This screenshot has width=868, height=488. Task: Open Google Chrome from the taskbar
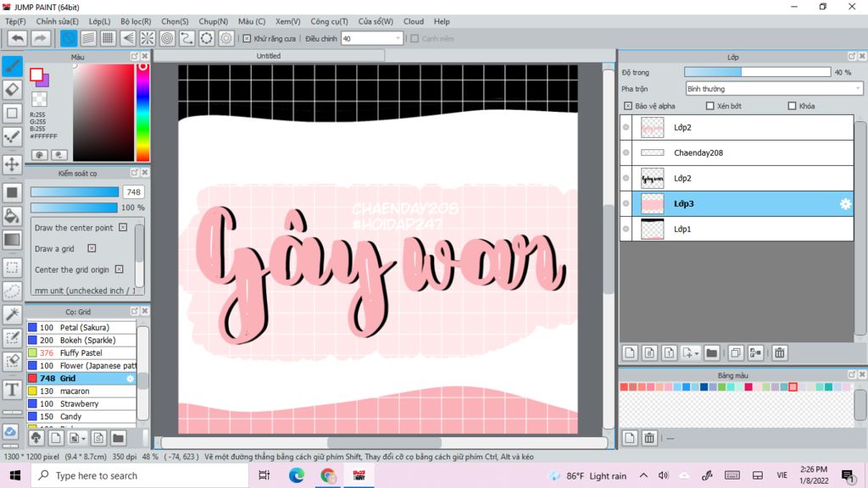pos(328,475)
